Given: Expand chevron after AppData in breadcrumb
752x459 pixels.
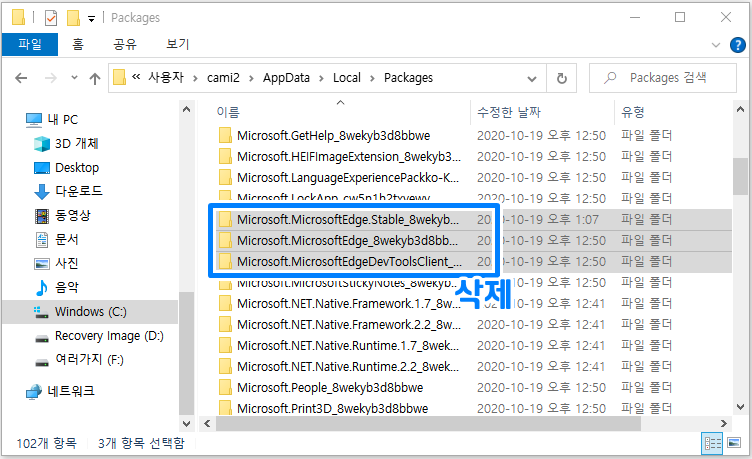Looking at the screenshot, I should point(321,78).
